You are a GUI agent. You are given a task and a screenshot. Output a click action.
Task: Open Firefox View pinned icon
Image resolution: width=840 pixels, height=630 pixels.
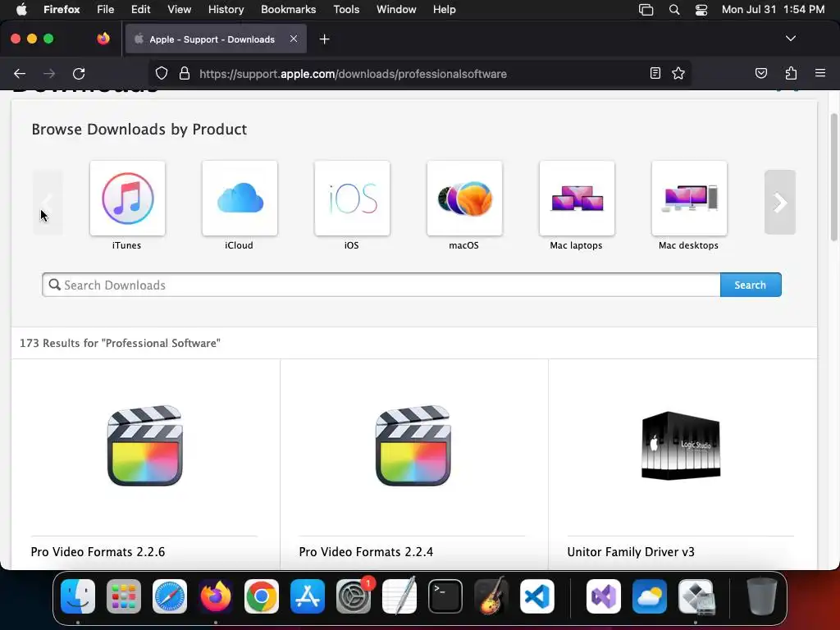point(103,39)
